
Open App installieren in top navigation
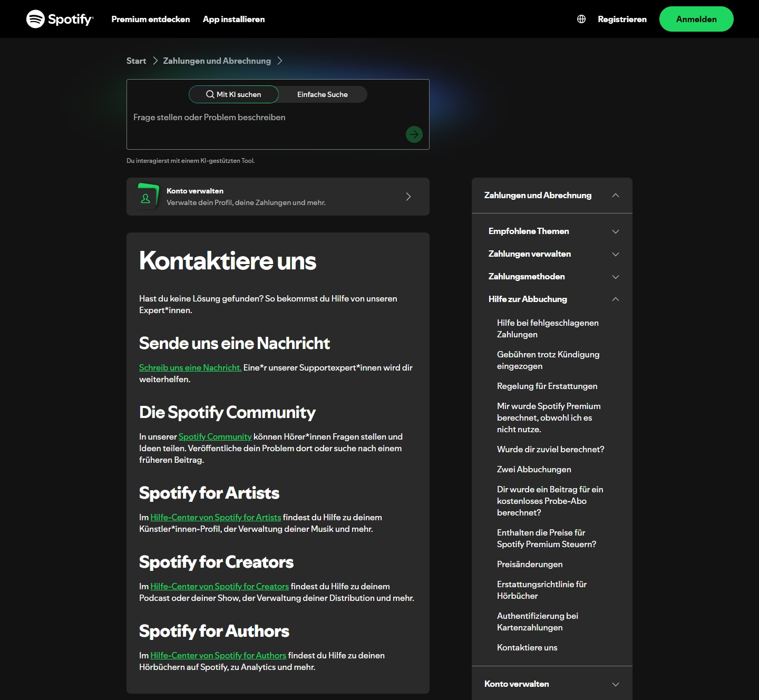[234, 19]
